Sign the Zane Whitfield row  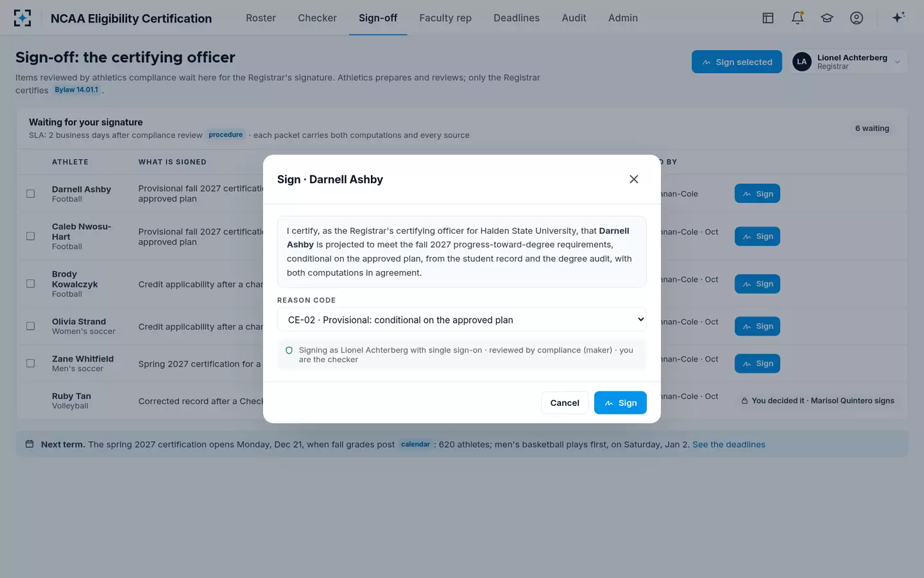click(757, 363)
